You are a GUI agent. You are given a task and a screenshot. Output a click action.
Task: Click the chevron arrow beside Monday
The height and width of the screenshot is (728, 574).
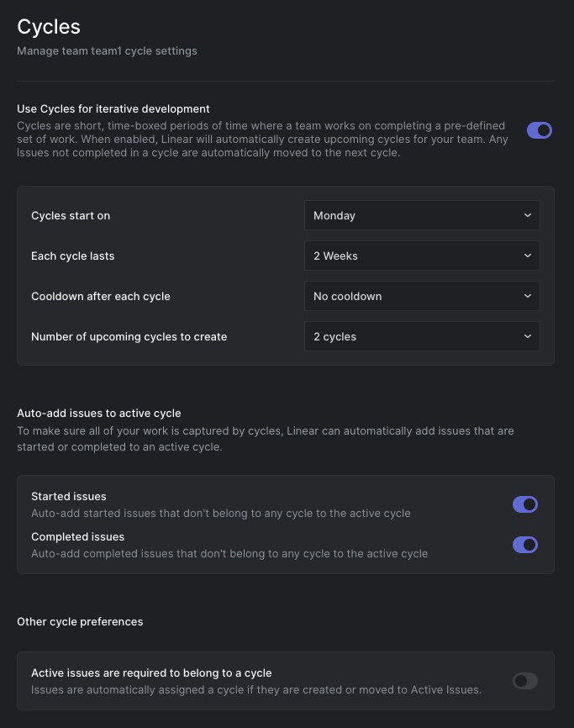[527, 215]
